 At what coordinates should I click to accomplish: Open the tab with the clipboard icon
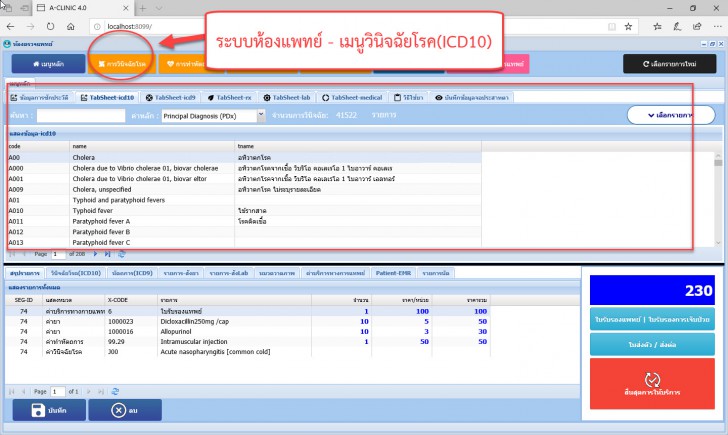click(x=409, y=97)
